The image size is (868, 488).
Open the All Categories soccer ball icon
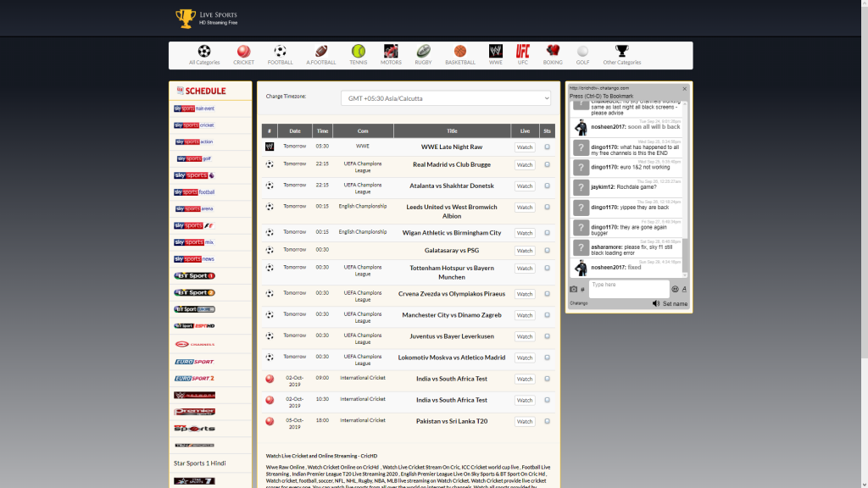[203, 52]
